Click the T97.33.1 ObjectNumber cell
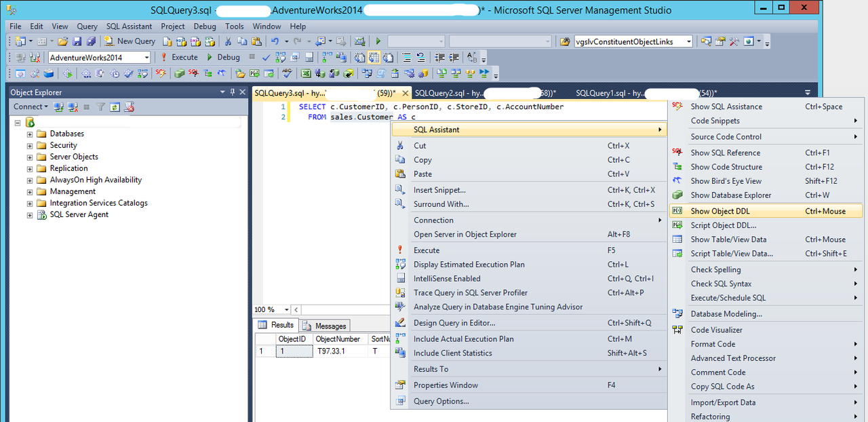This screenshot has width=868, height=422. click(340, 351)
